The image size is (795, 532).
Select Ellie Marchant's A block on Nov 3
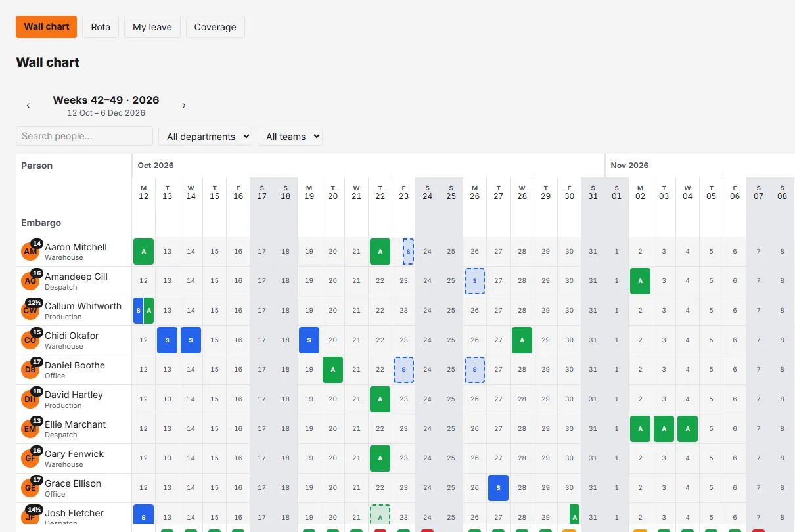tap(664, 429)
